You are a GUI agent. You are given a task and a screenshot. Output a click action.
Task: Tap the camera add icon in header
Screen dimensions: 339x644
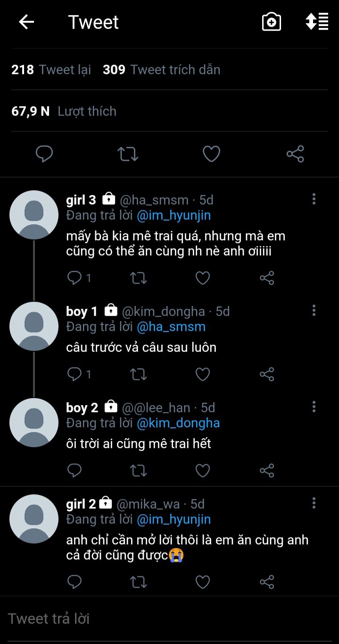click(x=272, y=22)
